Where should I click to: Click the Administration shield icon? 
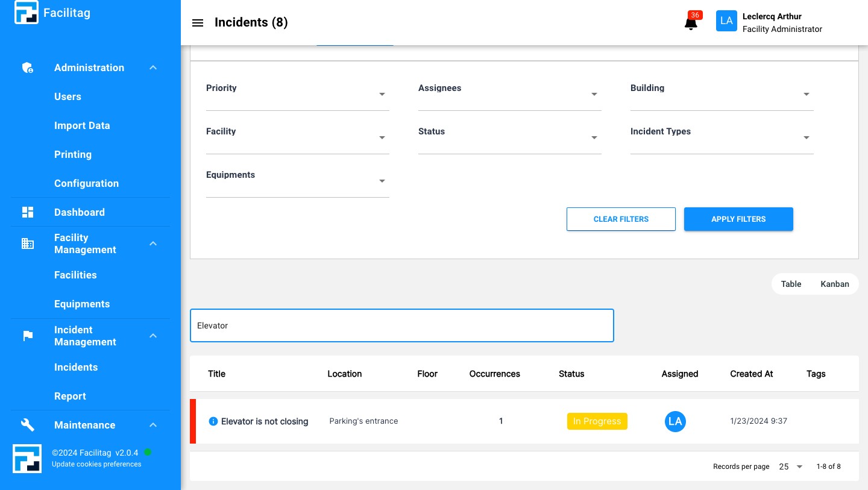click(x=28, y=68)
